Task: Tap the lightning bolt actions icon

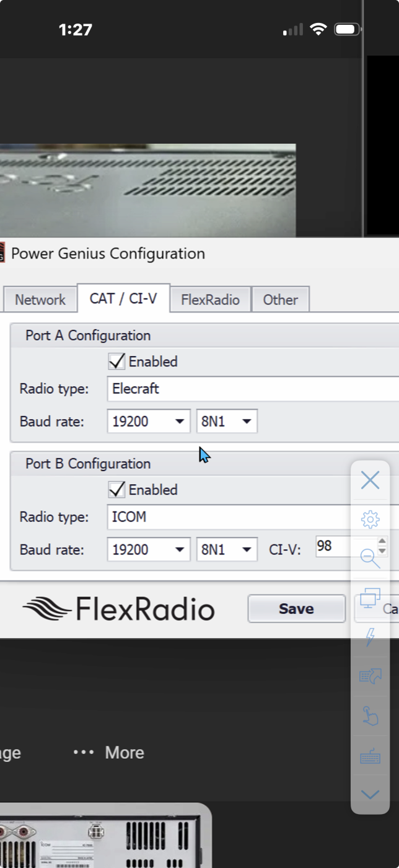Action: pos(370,637)
